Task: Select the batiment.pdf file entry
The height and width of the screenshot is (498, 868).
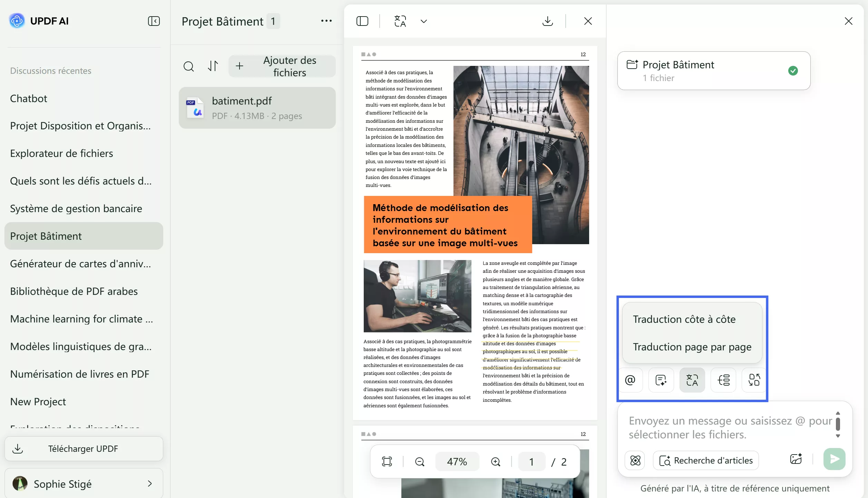Action: pos(257,107)
